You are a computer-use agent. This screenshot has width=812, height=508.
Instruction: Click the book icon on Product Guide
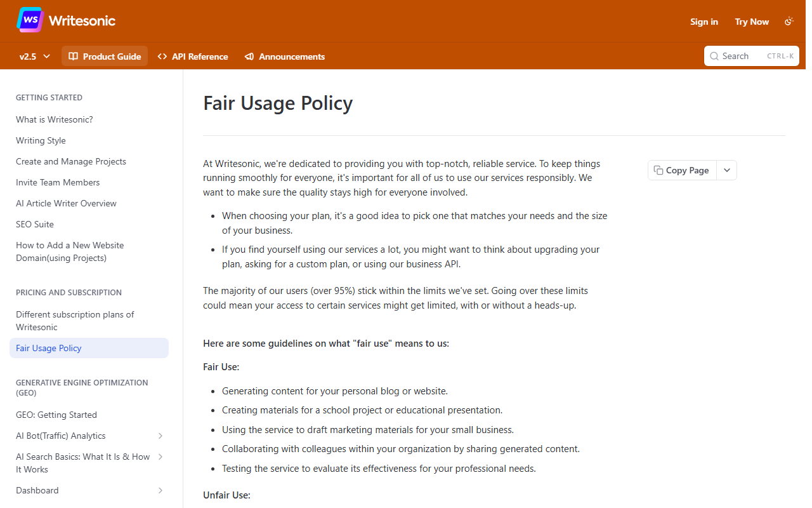73,57
